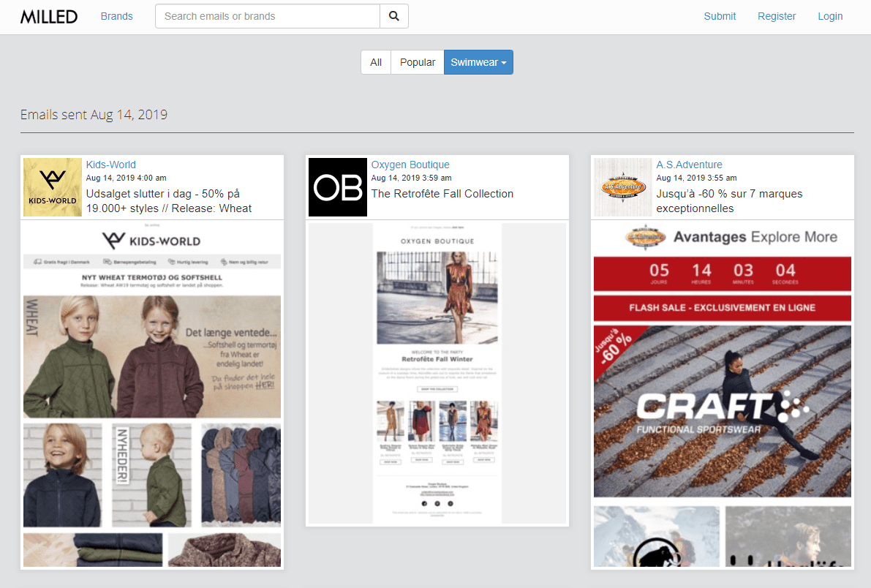
Task: Click the search magnifier button
Action: (394, 16)
